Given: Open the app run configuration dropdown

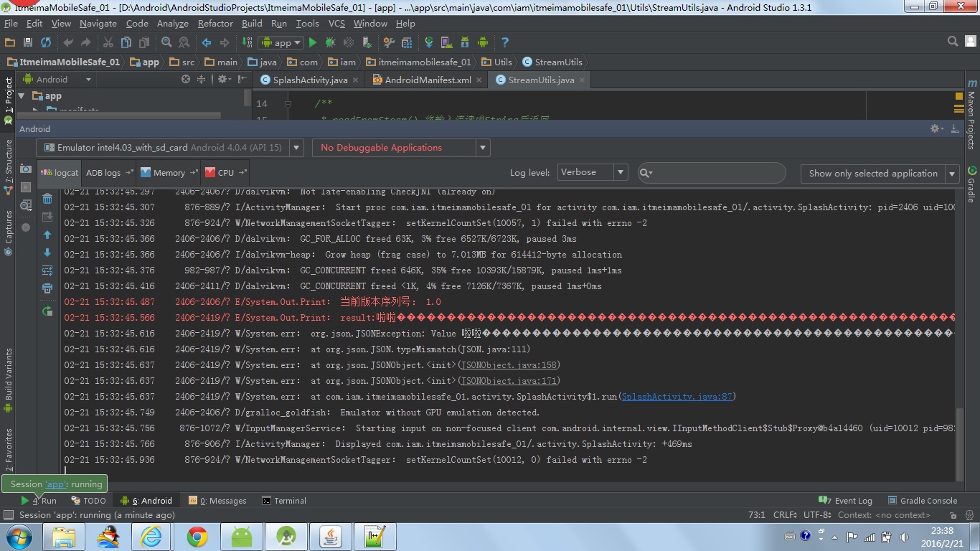Looking at the screenshot, I should point(281,42).
